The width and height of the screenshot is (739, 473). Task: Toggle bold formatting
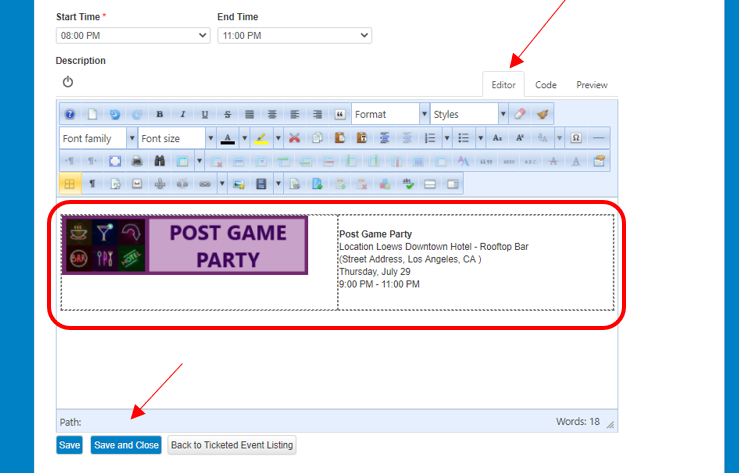[159, 114]
